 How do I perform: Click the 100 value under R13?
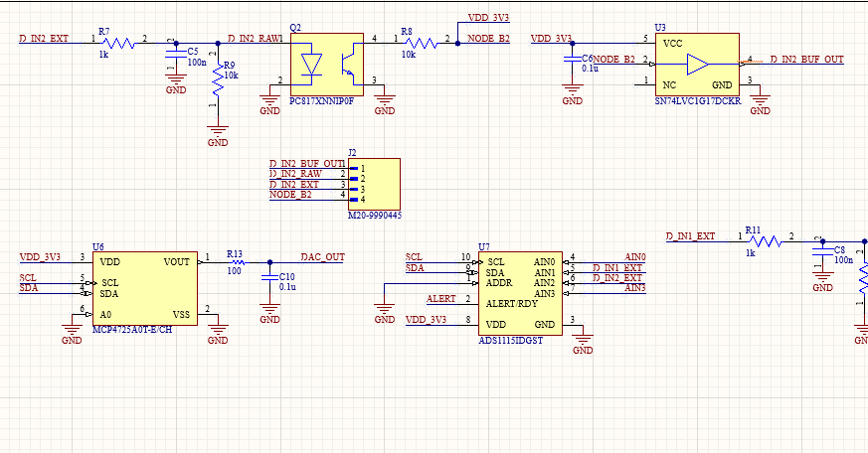coord(235,271)
